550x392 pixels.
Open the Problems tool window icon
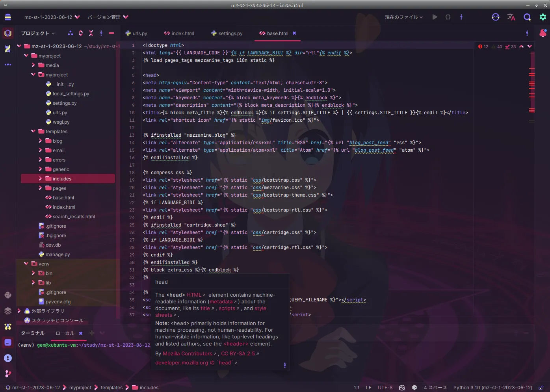tap(8, 358)
